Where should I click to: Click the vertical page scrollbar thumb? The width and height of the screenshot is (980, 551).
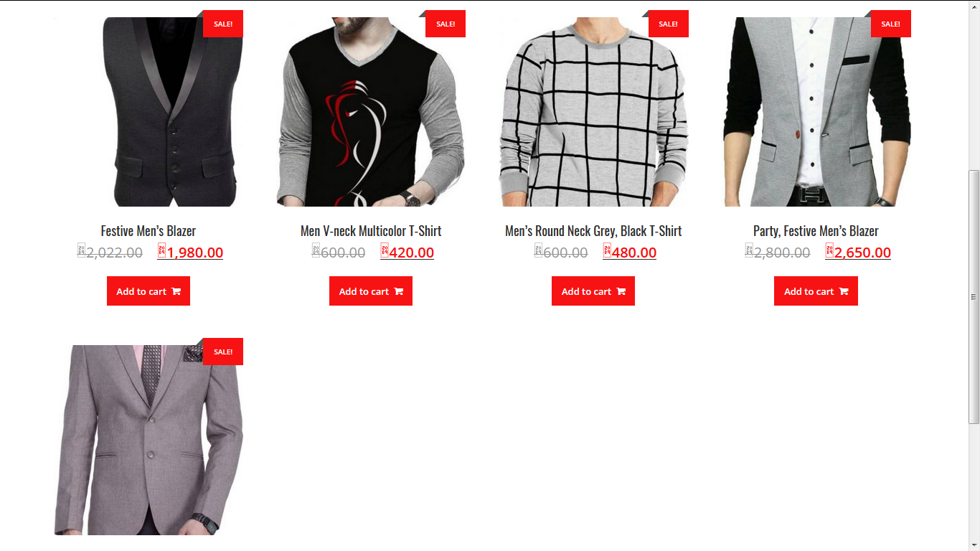click(974, 296)
